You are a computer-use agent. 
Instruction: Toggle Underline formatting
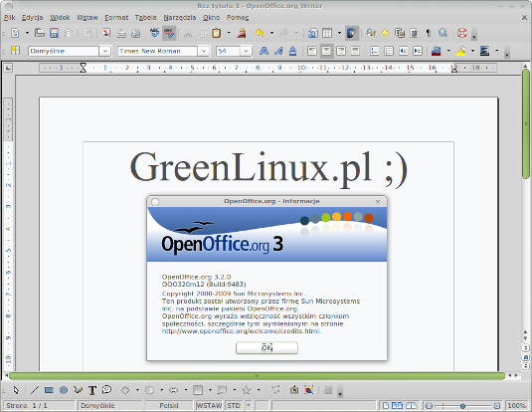pos(292,51)
